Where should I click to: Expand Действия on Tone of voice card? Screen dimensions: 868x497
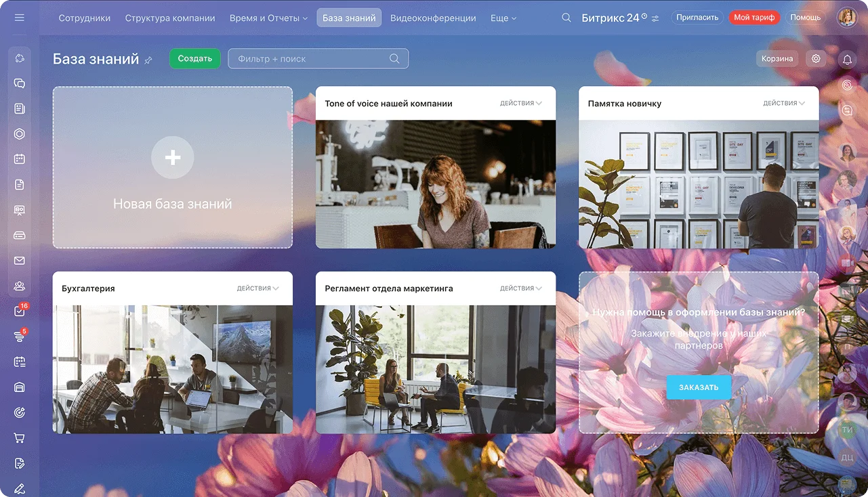(x=520, y=104)
